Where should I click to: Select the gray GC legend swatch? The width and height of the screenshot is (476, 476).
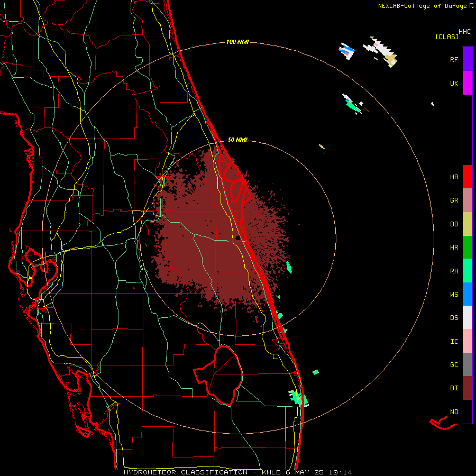467,364
